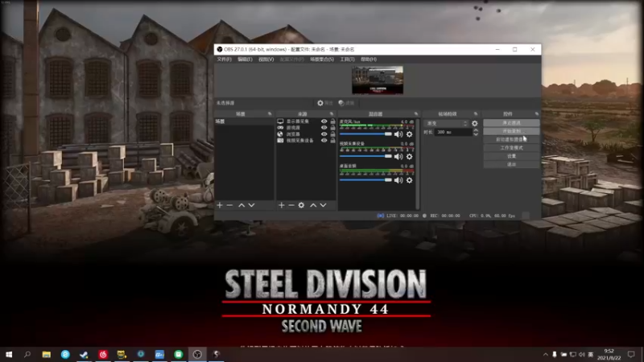Hide the browser source with the eye
This screenshot has height=362, width=644.
324,134
